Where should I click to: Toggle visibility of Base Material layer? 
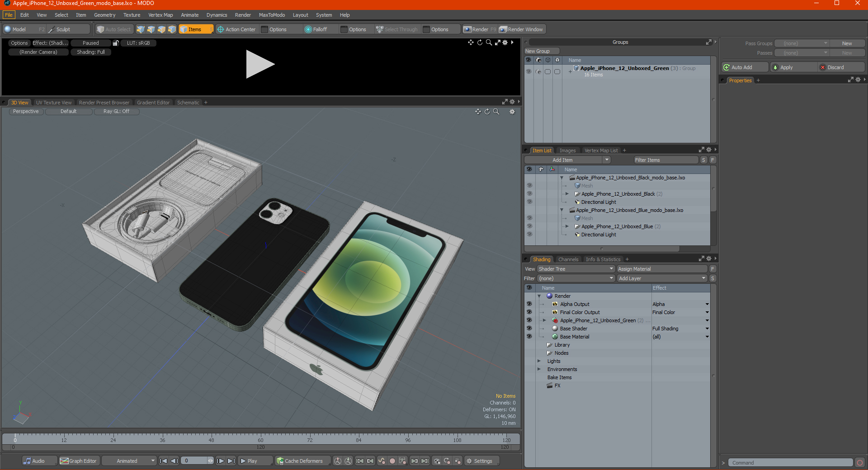tap(529, 337)
